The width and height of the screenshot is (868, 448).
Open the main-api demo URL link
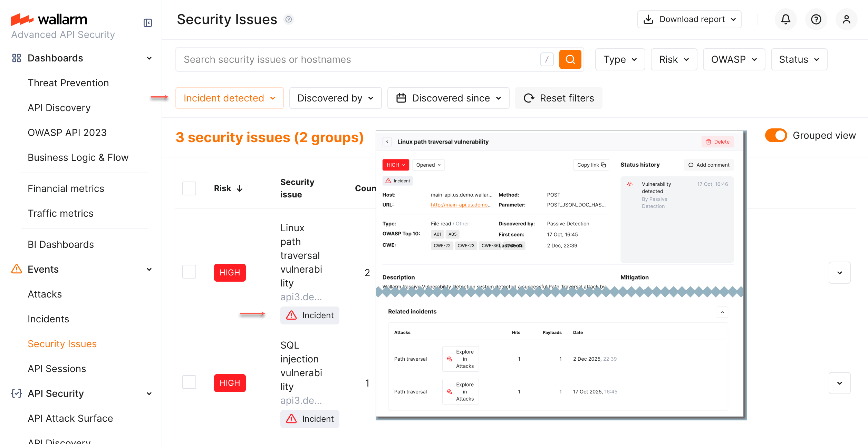tap(461, 204)
